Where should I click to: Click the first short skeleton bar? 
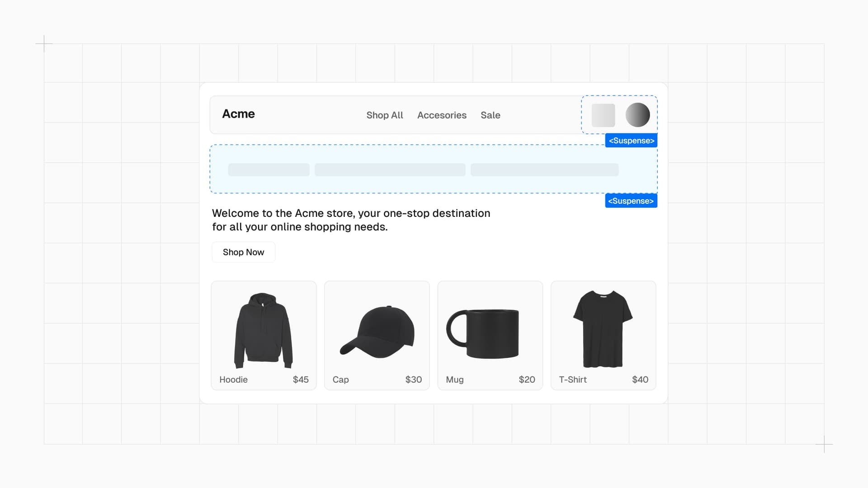(269, 170)
